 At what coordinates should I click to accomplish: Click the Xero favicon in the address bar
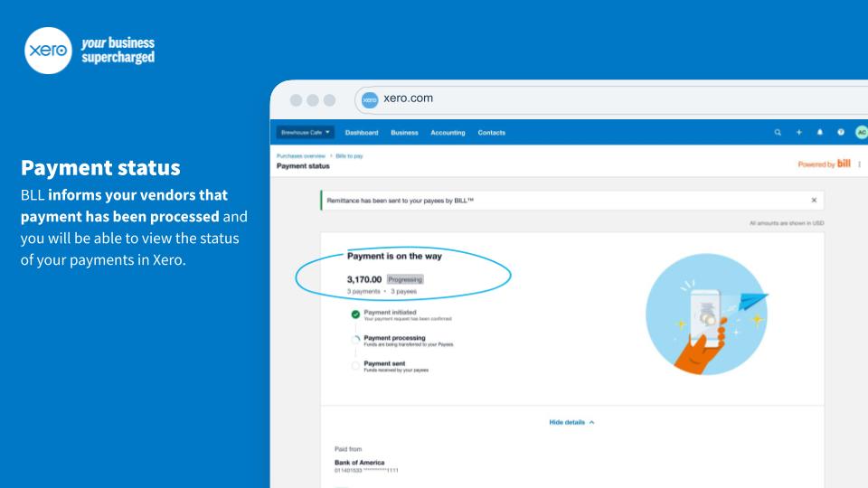point(370,100)
